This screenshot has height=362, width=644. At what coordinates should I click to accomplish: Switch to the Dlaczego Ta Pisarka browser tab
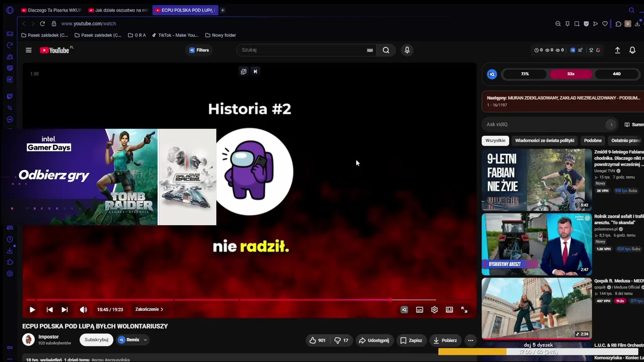pos(51,10)
